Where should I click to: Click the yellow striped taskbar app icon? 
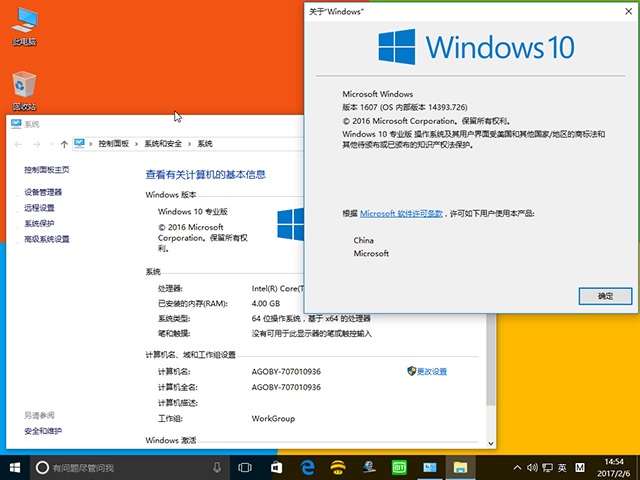pyautogui.click(x=338, y=468)
